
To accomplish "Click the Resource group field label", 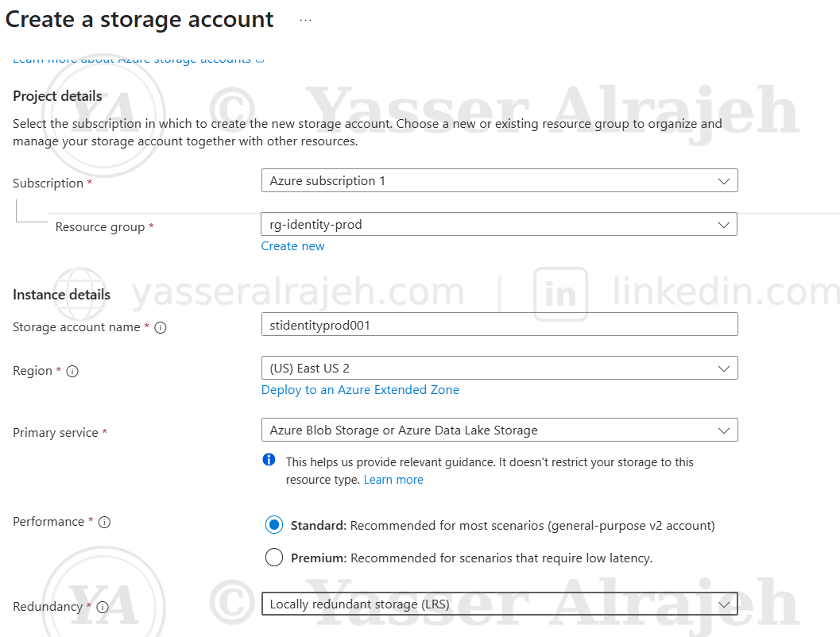I will tap(100, 227).
